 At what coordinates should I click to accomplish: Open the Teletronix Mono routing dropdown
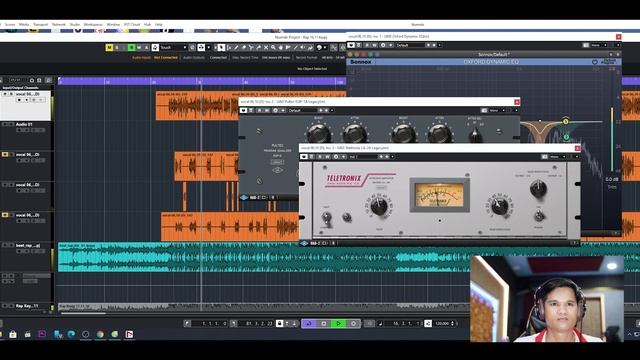(557, 156)
